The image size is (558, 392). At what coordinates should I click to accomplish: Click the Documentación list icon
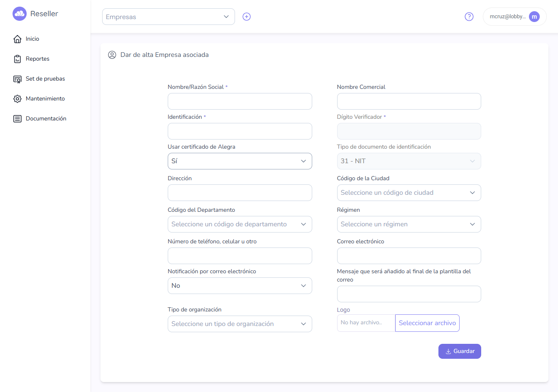coord(17,119)
